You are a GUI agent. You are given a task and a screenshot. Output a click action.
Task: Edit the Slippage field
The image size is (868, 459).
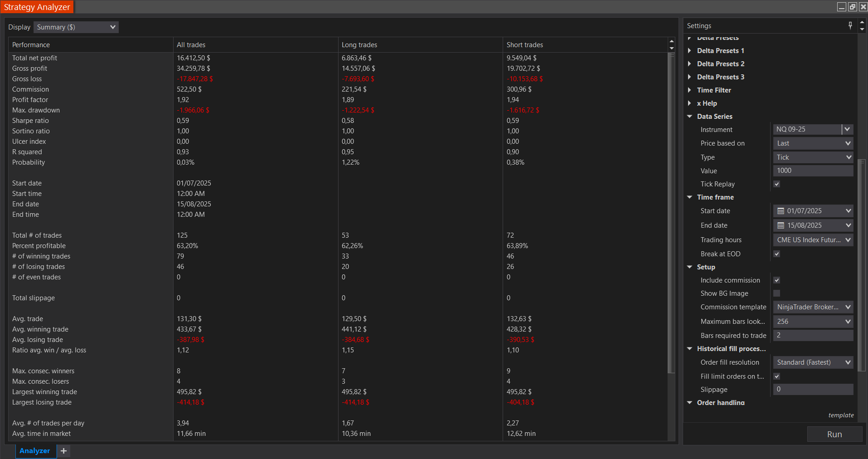pyautogui.click(x=813, y=389)
